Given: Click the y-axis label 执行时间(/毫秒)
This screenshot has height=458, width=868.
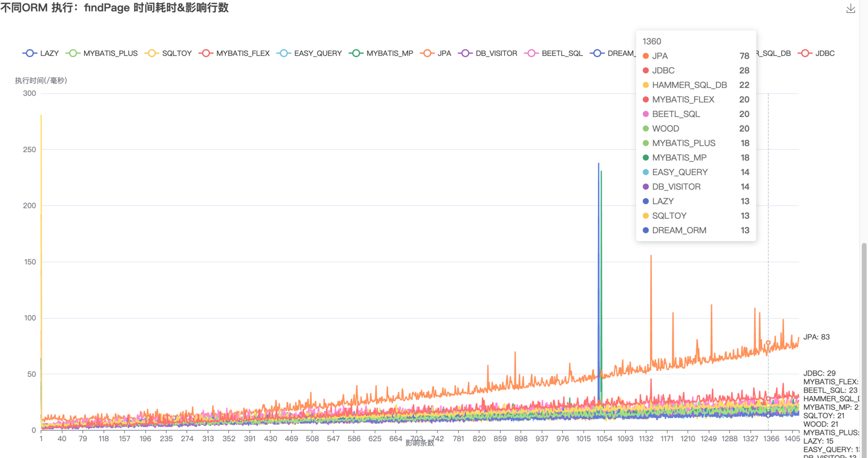Looking at the screenshot, I should pyautogui.click(x=41, y=80).
